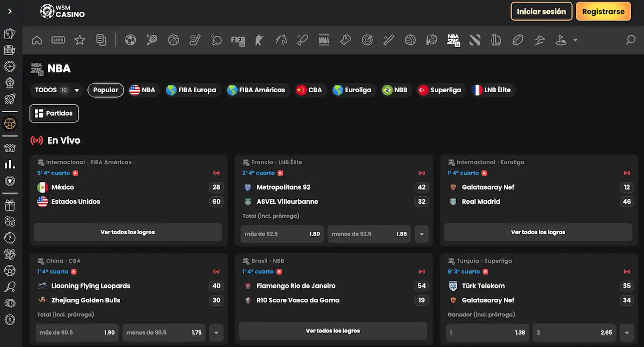
Task: Open the slot machine icon in sidebar
Action: coord(10,50)
